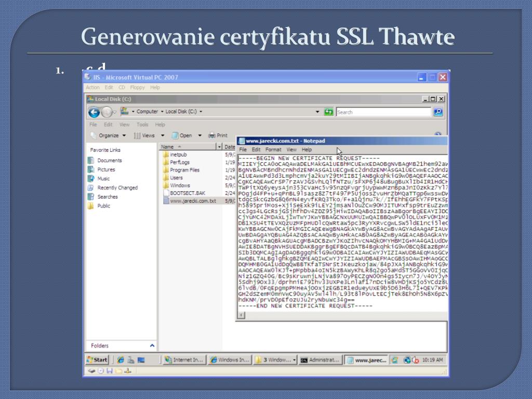Open the Views dropdown arrow
Screen dimensions: 532x399
163,136
